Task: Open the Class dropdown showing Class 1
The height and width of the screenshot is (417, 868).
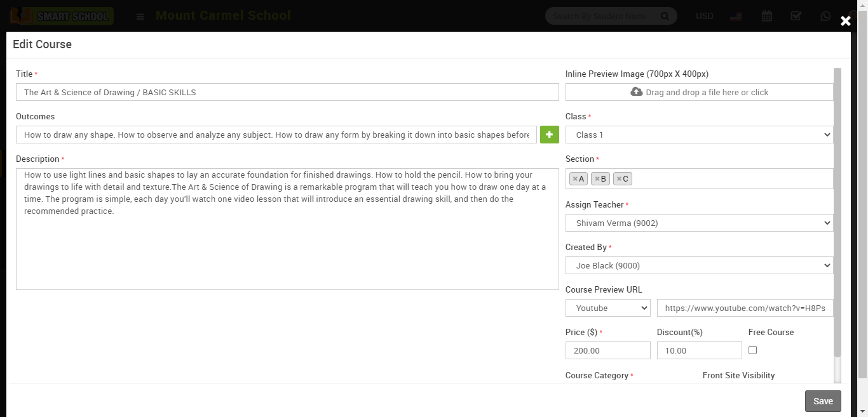Action: [x=699, y=135]
